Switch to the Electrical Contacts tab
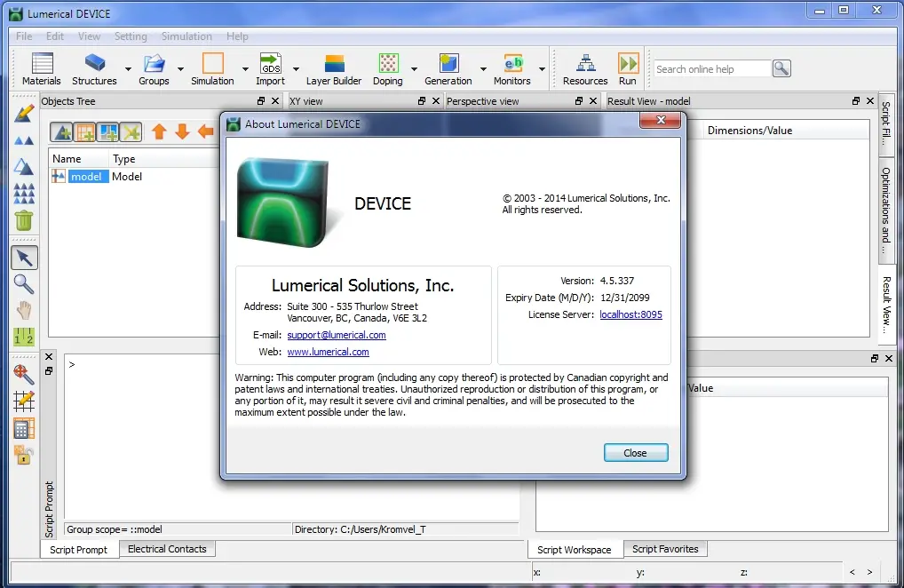 [x=167, y=549]
